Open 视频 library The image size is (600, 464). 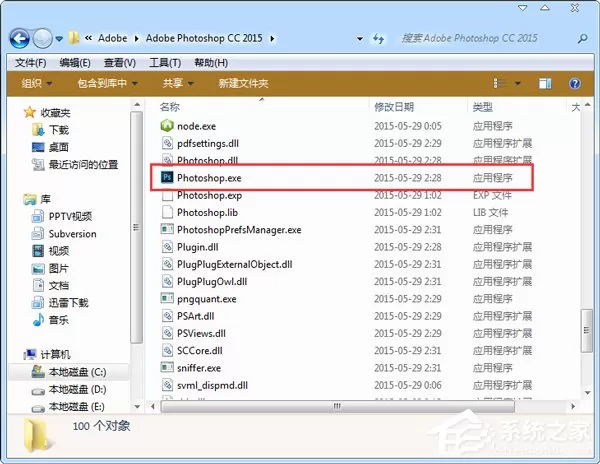click(59, 251)
